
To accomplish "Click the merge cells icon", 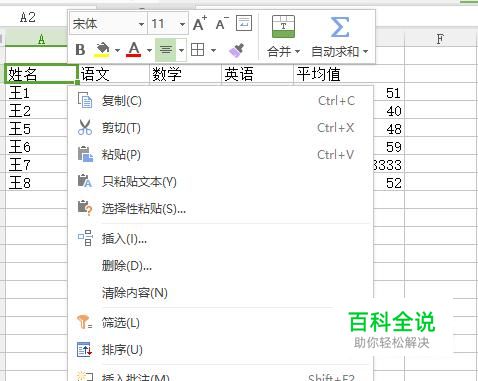I will 283,27.
